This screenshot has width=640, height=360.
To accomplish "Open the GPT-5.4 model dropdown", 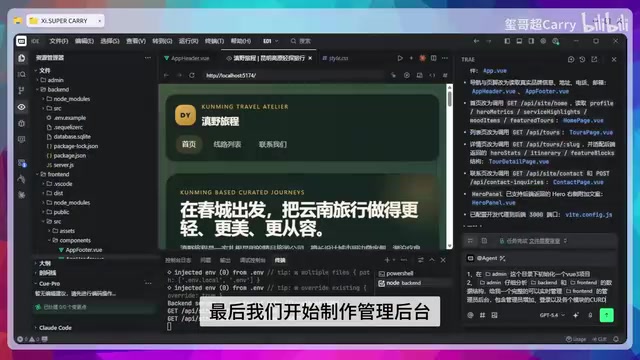I will pyautogui.click(x=552, y=315).
